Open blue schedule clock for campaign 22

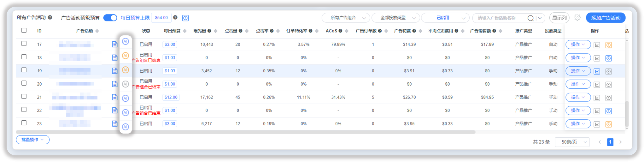609,111
